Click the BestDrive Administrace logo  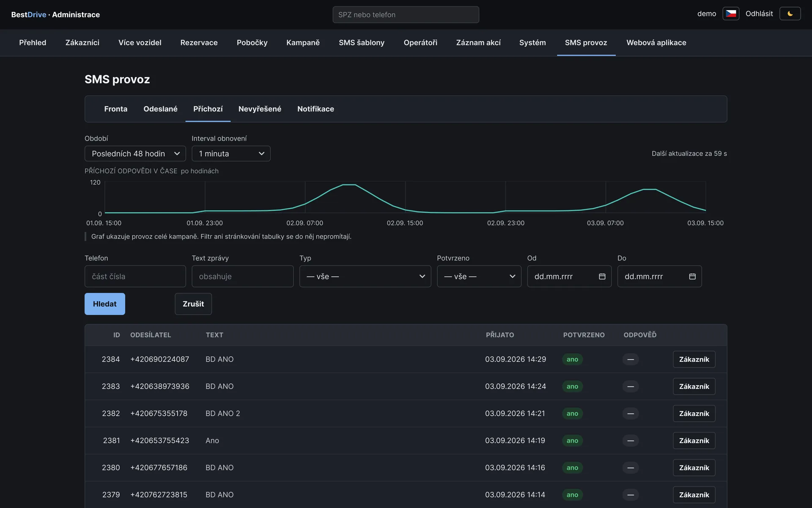pyautogui.click(x=55, y=15)
